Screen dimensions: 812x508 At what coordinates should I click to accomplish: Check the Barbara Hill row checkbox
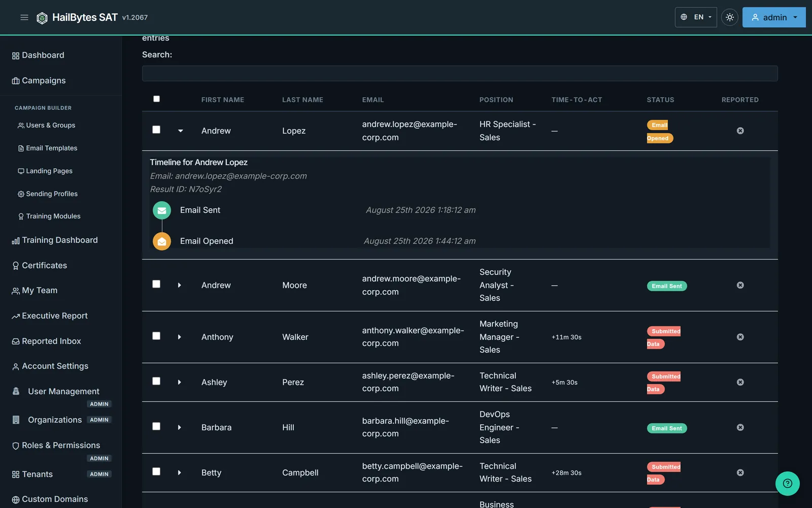[x=156, y=426]
